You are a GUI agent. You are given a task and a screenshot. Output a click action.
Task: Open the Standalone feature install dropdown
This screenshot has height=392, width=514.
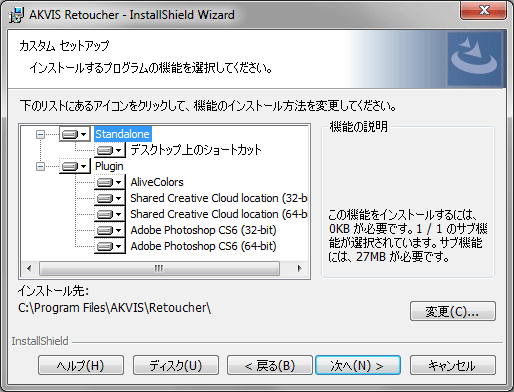75,134
